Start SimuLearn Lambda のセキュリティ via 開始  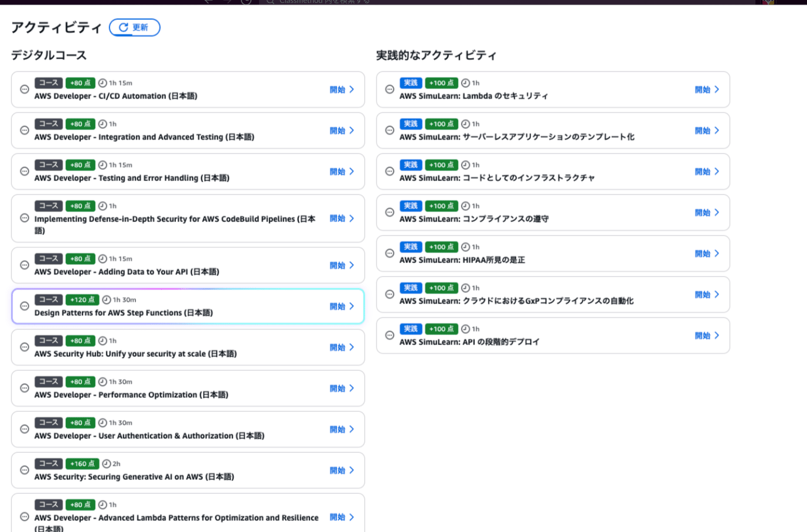[x=707, y=90]
